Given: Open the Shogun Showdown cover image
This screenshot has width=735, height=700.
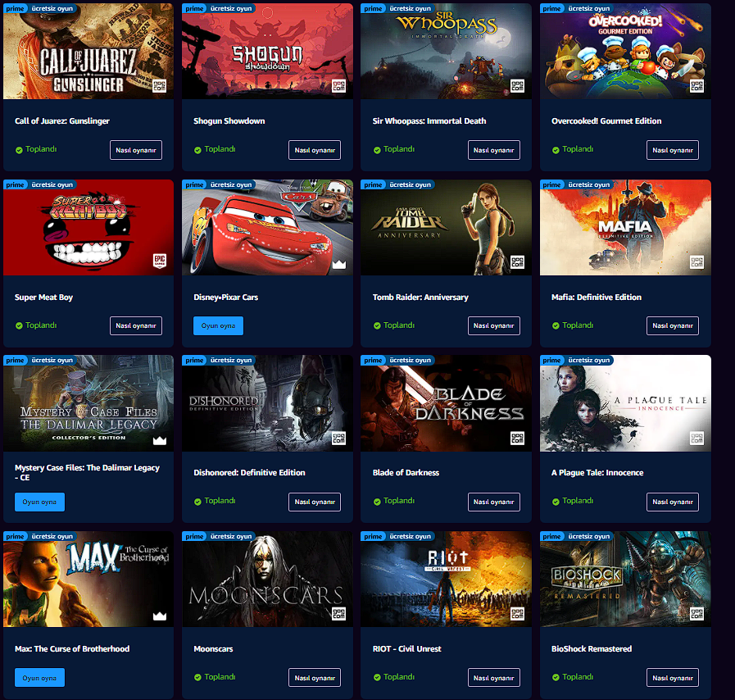Looking at the screenshot, I should [268, 52].
